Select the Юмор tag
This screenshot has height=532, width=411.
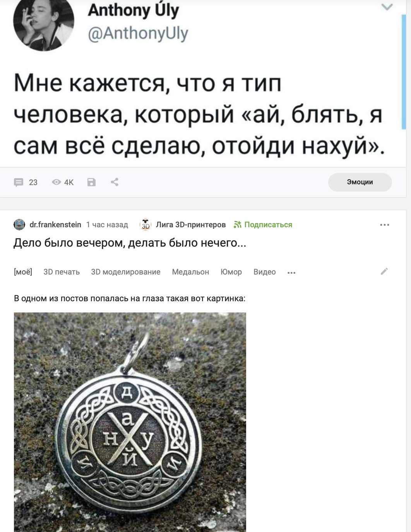(x=231, y=272)
